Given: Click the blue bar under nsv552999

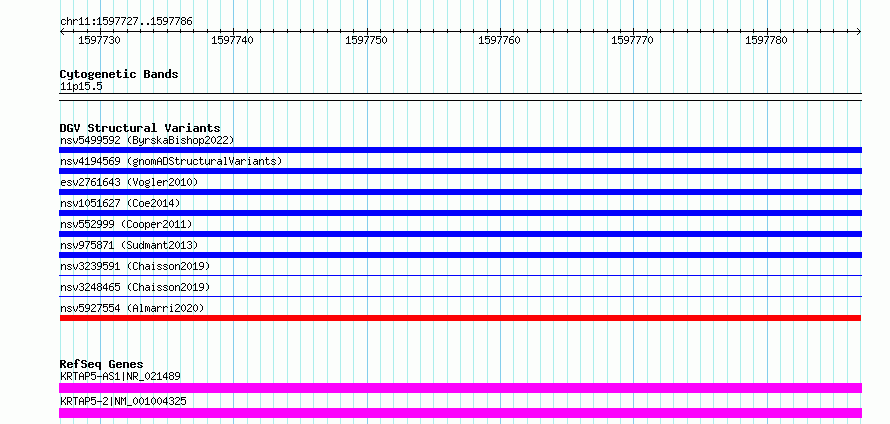Looking at the screenshot, I should tap(460, 234).
